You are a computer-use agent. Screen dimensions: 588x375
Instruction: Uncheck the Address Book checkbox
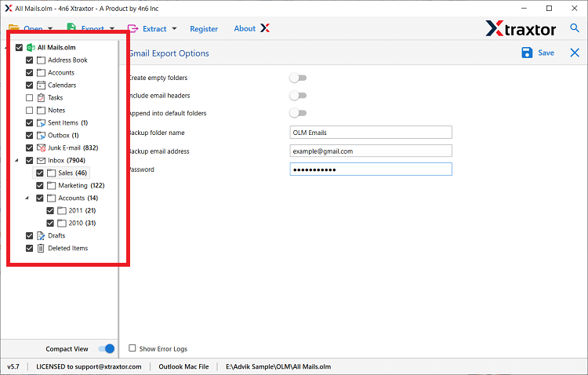point(29,60)
